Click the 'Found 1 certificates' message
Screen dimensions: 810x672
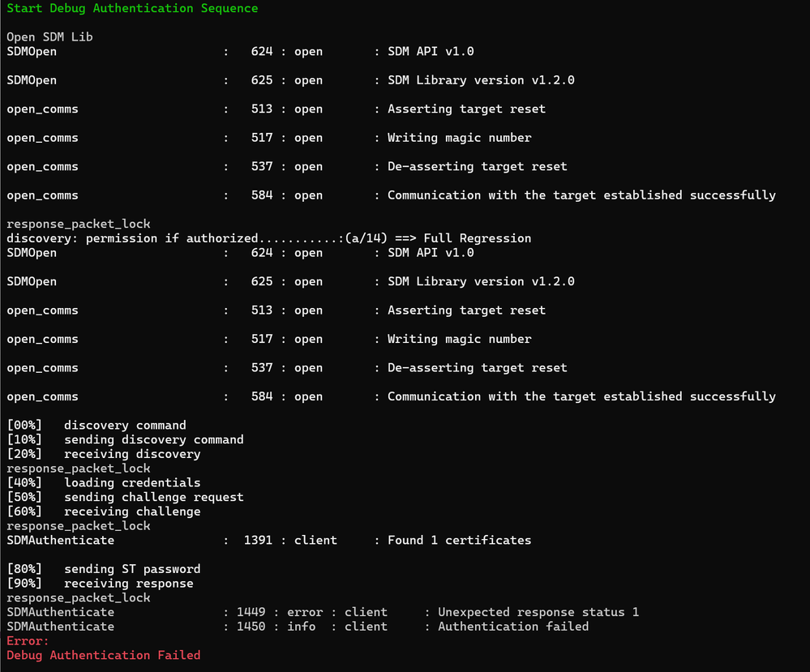pyautogui.click(x=459, y=541)
